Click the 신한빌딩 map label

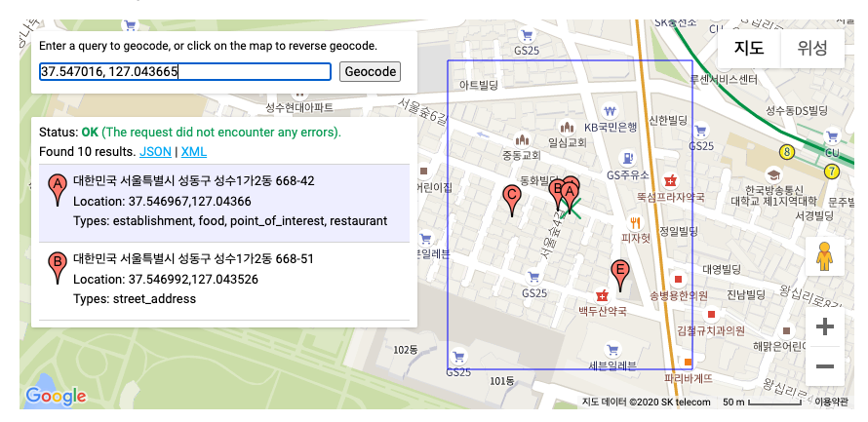point(668,120)
